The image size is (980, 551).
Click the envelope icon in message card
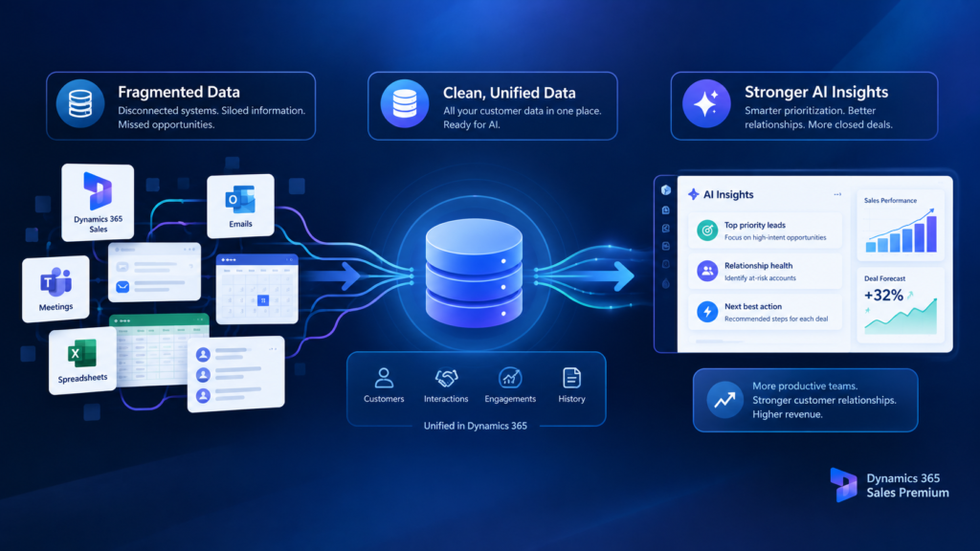pyautogui.click(x=122, y=287)
